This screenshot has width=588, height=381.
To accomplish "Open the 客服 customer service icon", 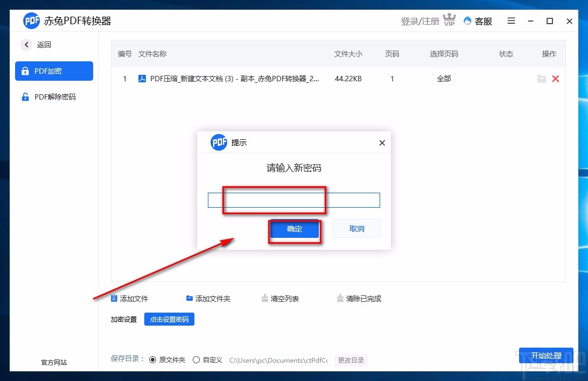I will coord(467,21).
